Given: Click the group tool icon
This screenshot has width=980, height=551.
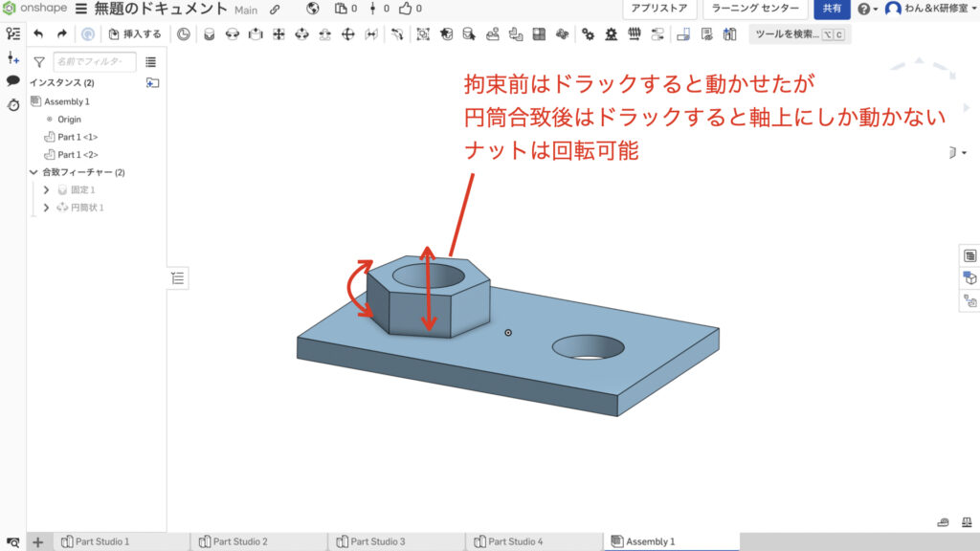Looking at the screenshot, I should [423, 34].
